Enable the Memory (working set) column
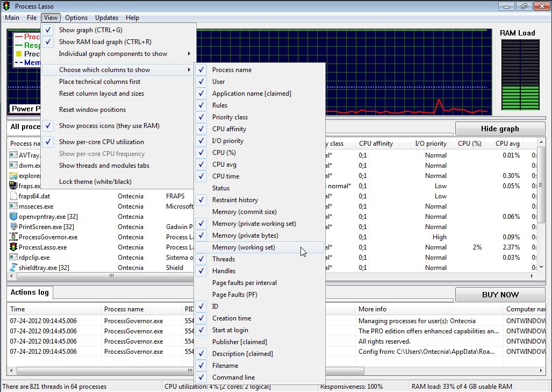The image size is (552, 392). click(x=259, y=247)
